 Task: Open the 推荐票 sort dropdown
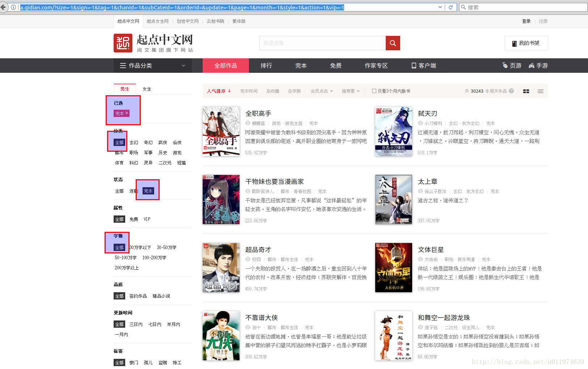351,91
